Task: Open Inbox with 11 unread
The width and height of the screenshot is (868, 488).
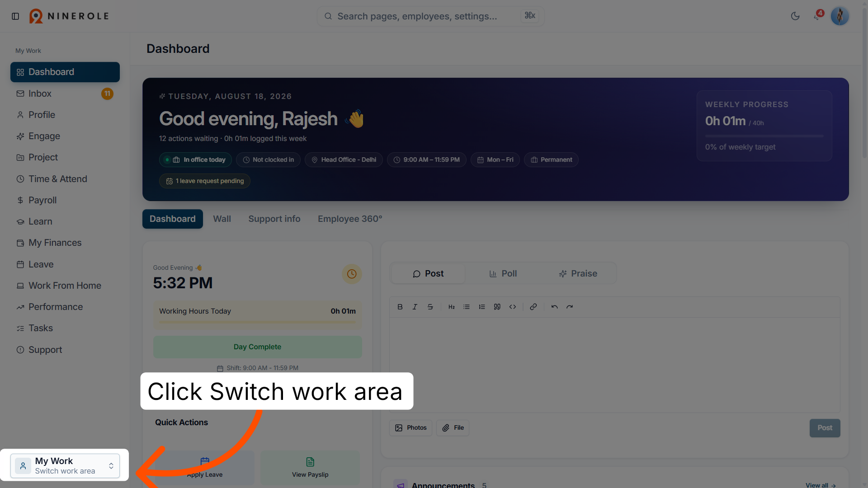Action: pyautogui.click(x=65, y=94)
